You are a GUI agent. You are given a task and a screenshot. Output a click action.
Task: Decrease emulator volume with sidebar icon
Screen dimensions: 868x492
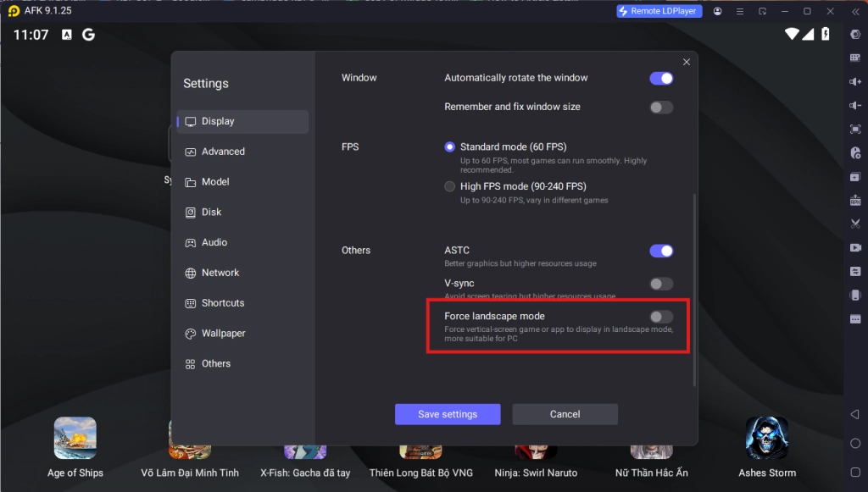click(856, 106)
